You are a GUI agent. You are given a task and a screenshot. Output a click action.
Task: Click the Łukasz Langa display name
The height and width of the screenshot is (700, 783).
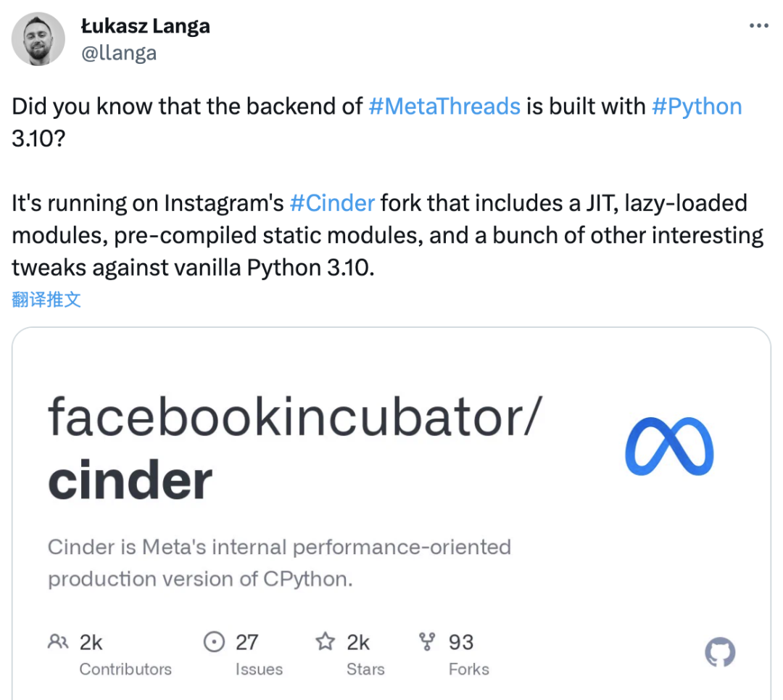[145, 26]
